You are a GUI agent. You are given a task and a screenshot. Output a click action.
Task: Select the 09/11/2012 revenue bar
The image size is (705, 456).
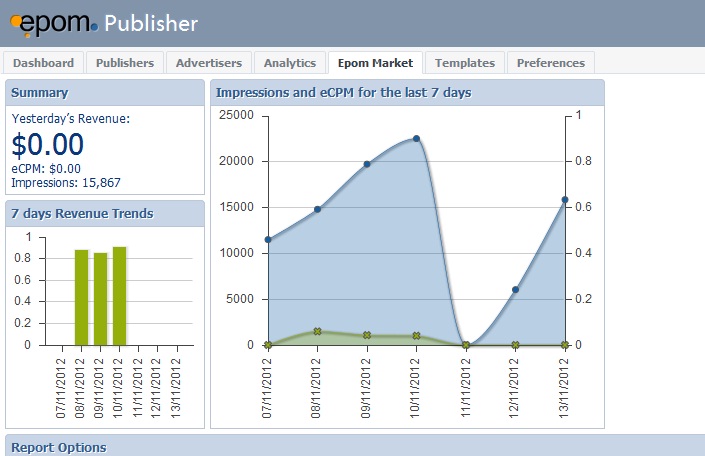point(100,299)
